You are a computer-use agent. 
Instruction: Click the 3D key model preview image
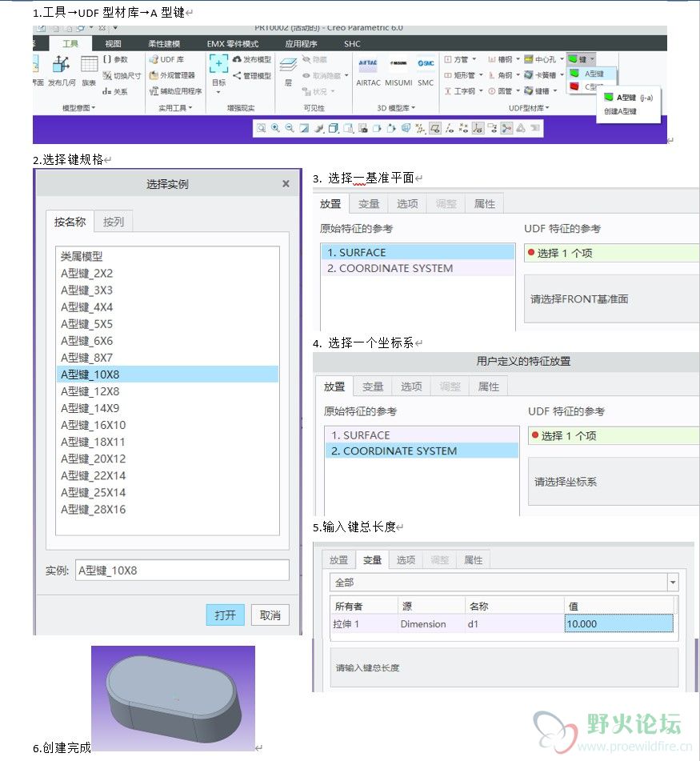click(173, 698)
